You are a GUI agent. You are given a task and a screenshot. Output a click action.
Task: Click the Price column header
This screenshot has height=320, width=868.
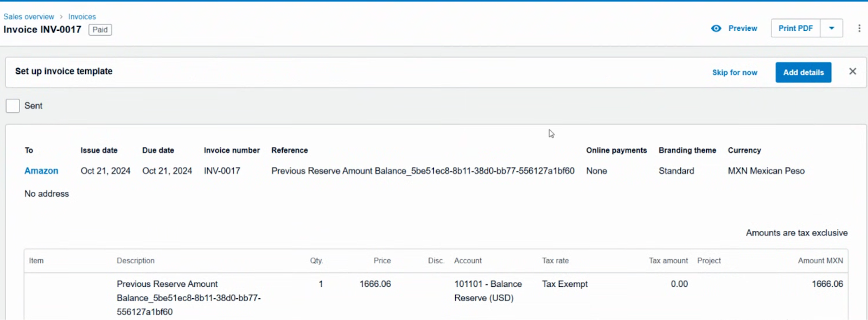pos(382,261)
